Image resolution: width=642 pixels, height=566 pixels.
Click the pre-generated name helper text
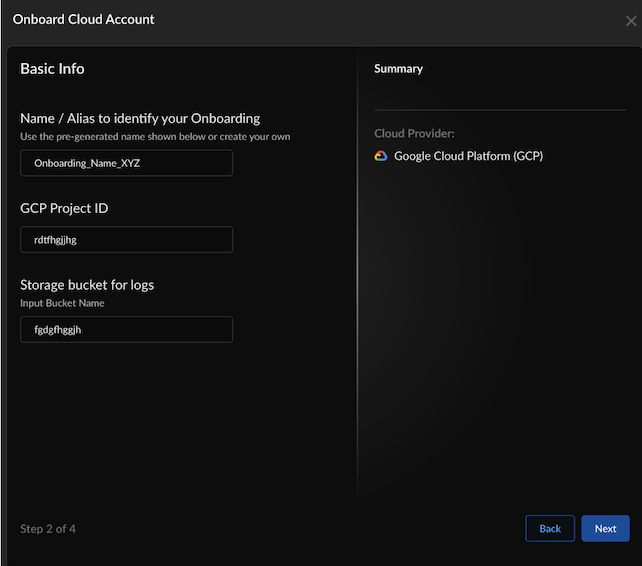click(x=155, y=136)
